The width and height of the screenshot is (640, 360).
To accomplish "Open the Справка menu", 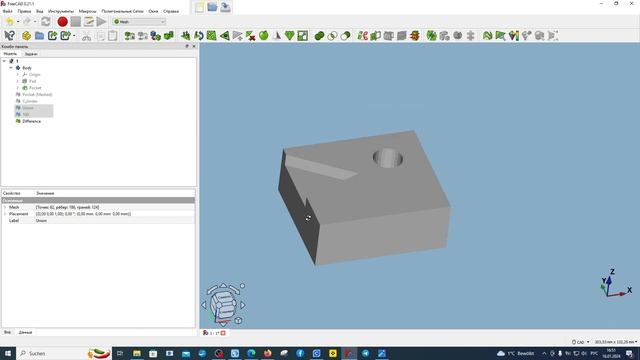I will [x=171, y=11].
